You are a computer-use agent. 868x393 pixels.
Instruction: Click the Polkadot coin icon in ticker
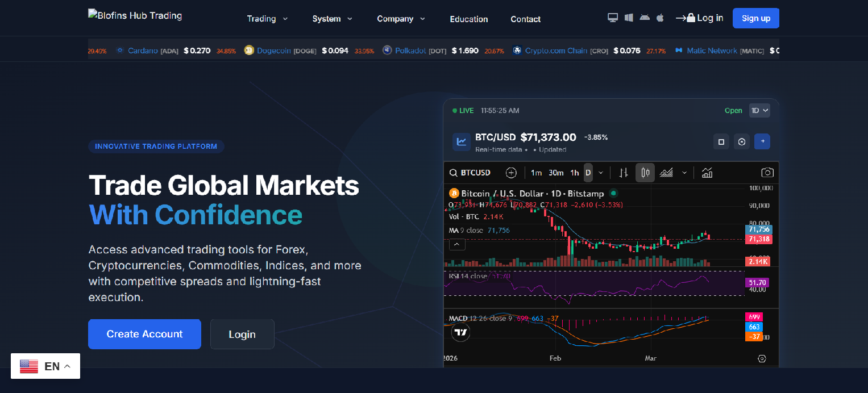387,51
